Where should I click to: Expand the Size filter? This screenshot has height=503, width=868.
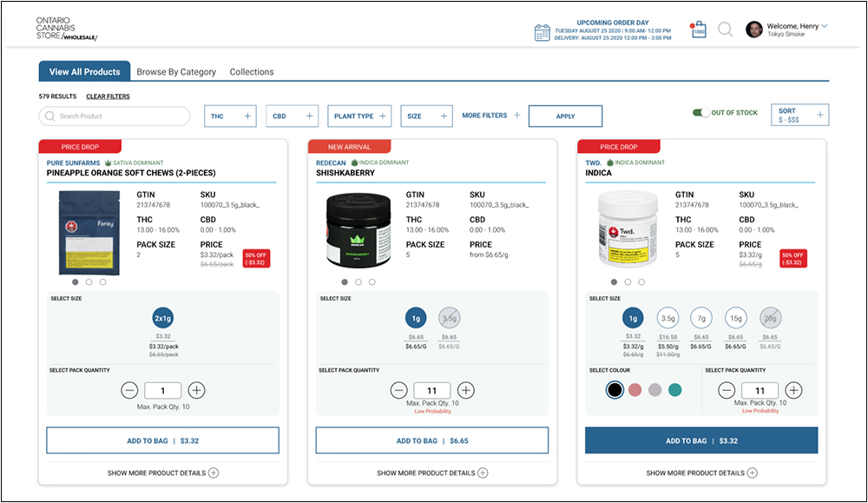point(427,116)
